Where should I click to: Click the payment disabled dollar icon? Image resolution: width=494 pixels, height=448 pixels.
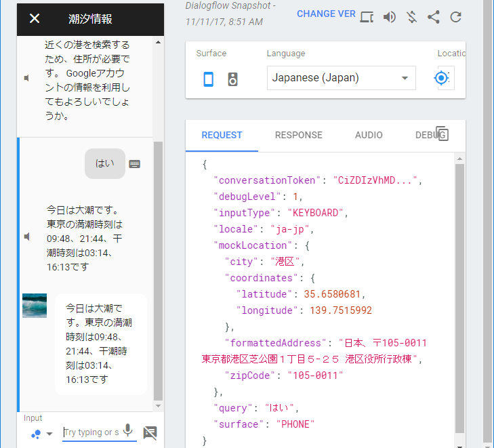tap(411, 17)
